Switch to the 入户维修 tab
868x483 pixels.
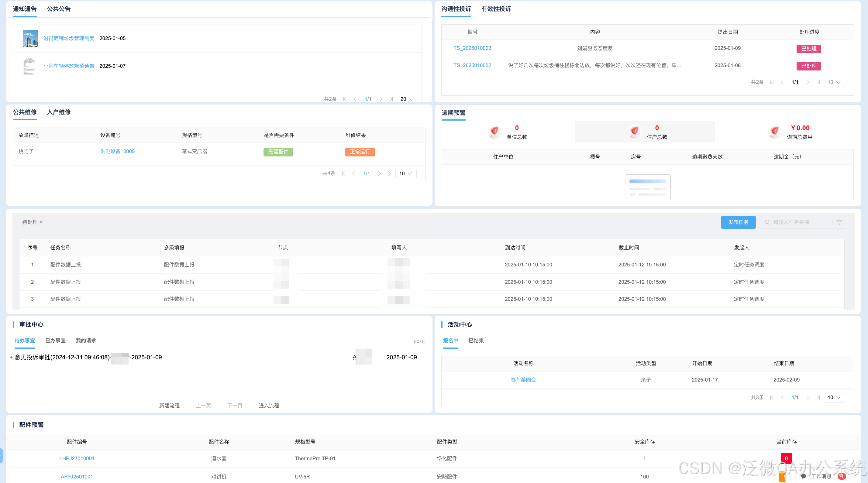[59, 112]
